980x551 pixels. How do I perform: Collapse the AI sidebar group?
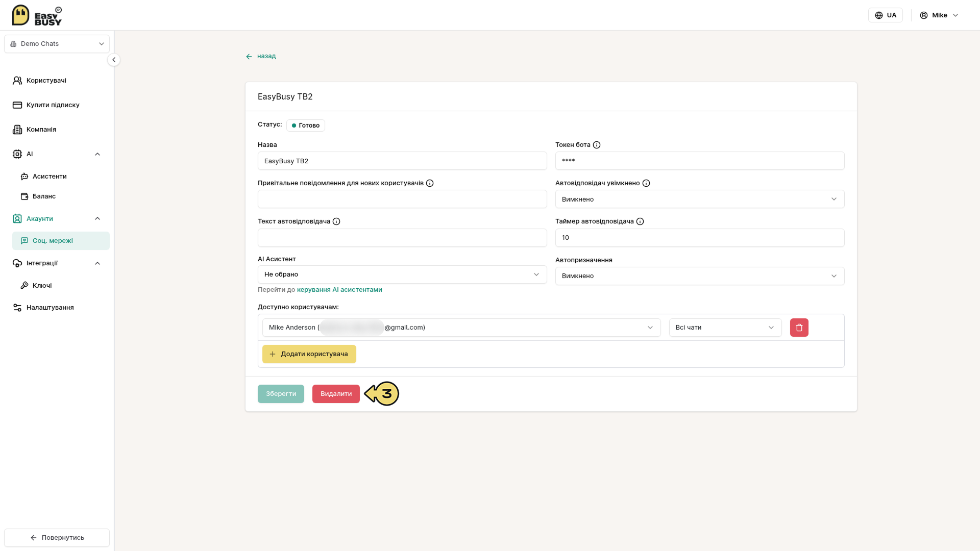(97, 154)
